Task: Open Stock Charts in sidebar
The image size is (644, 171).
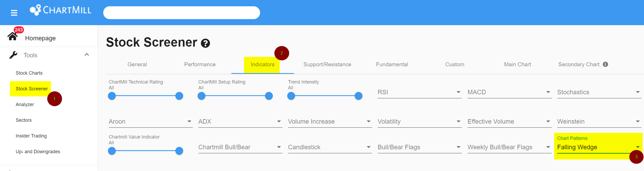Action: (29, 73)
